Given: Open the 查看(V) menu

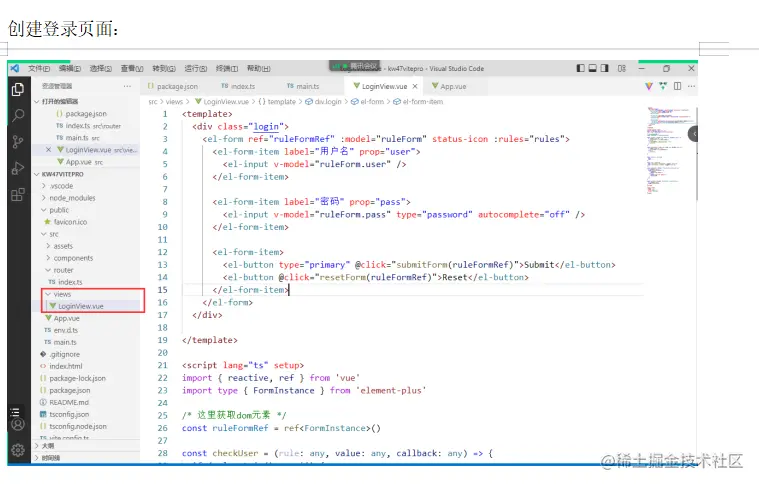Looking at the screenshot, I should [x=132, y=68].
